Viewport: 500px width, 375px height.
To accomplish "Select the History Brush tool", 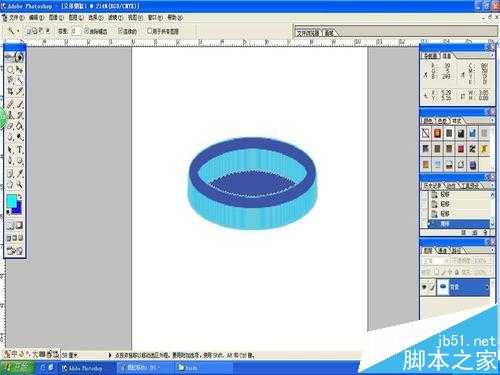I will (x=20, y=115).
